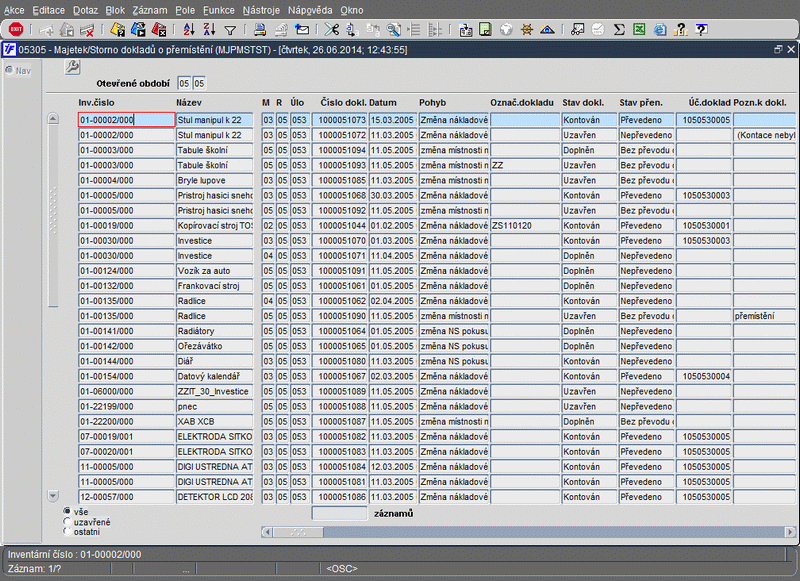Toggle the Nav radio option
Viewport: 800px width, 581px height.
click(9, 70)
